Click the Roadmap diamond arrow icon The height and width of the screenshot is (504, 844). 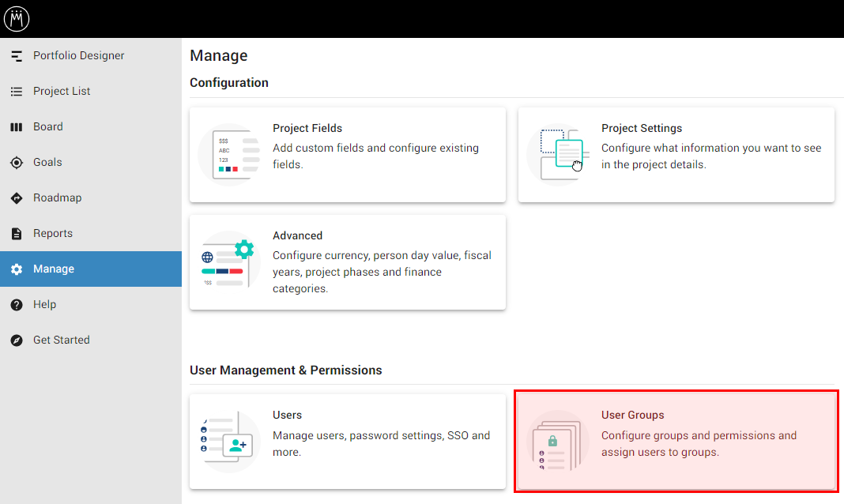pyautogui.click(x=17, y=198)
